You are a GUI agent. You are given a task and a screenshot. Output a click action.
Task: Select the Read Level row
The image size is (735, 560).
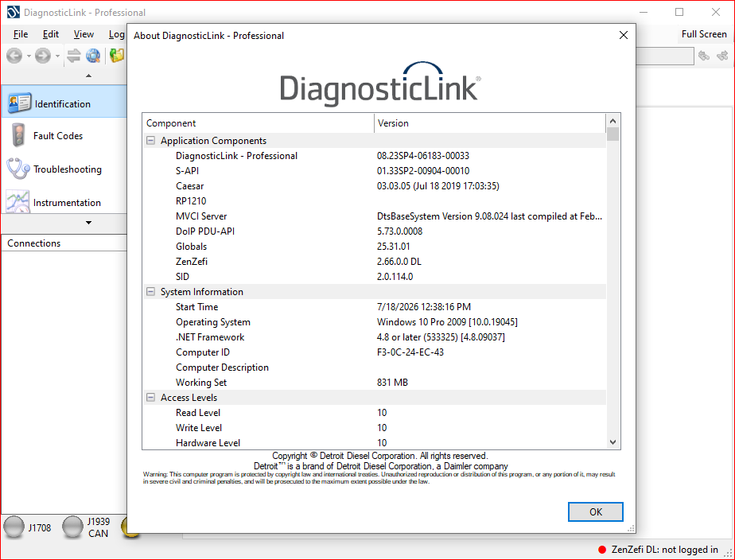pos(374,412)
